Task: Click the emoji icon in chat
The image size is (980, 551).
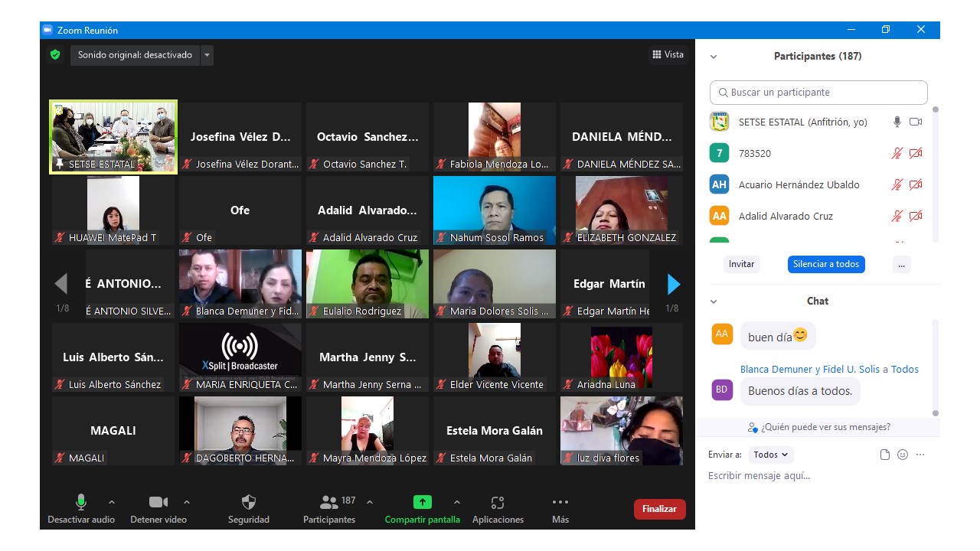Action: click(x=903, y=455)
